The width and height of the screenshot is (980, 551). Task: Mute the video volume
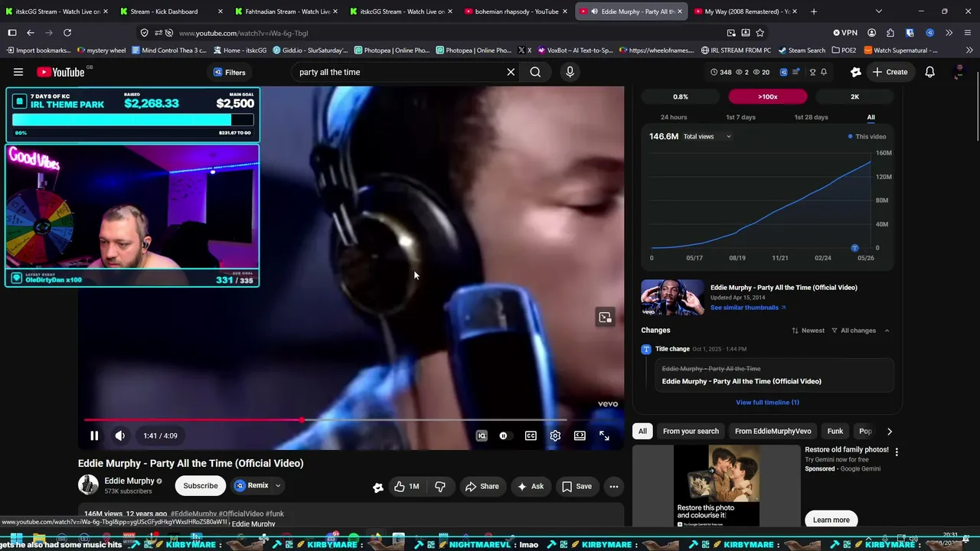tap(120, 435)
